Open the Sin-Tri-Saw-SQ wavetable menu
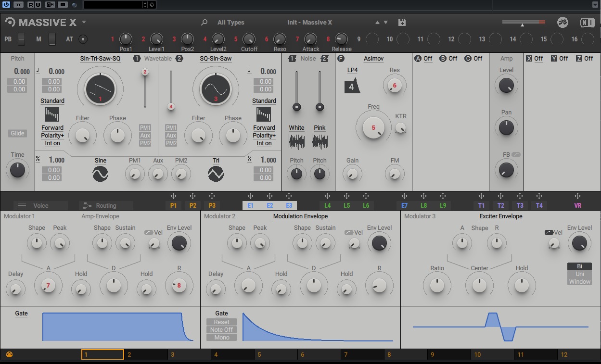This screenshot has height=364, width=601. point(100,59)
